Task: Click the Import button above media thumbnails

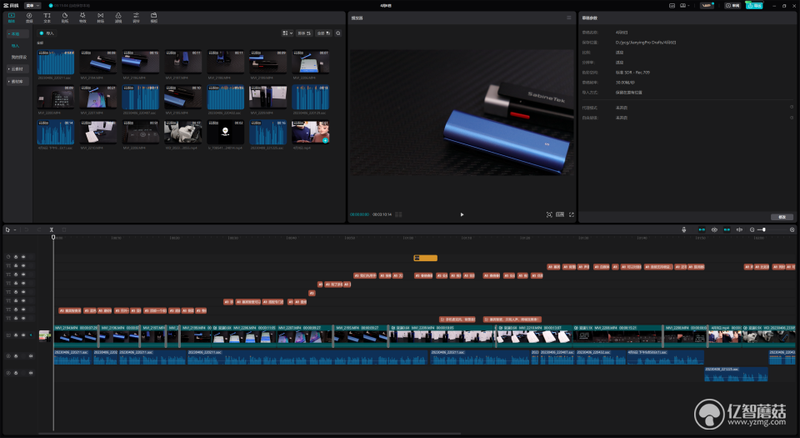Action: [46, 33]
